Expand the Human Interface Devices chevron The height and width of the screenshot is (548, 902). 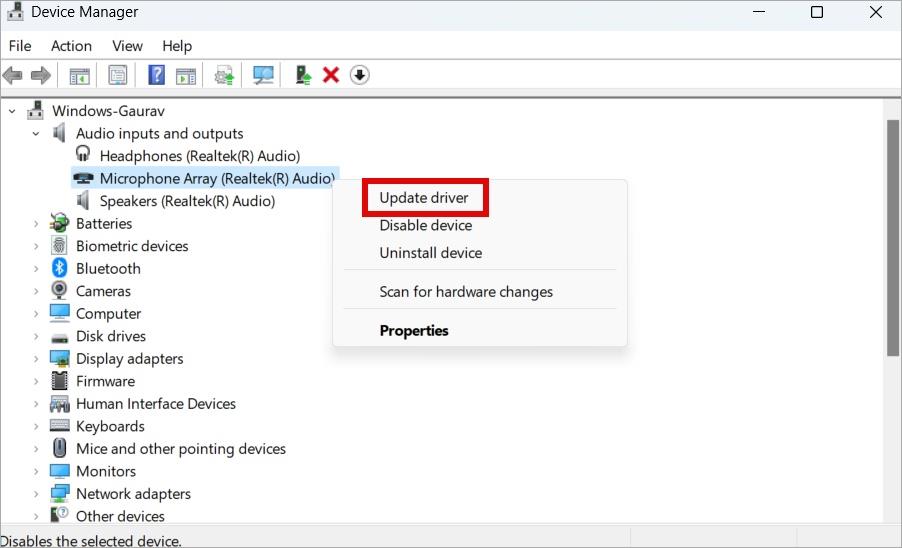click(x=36, y=404)
